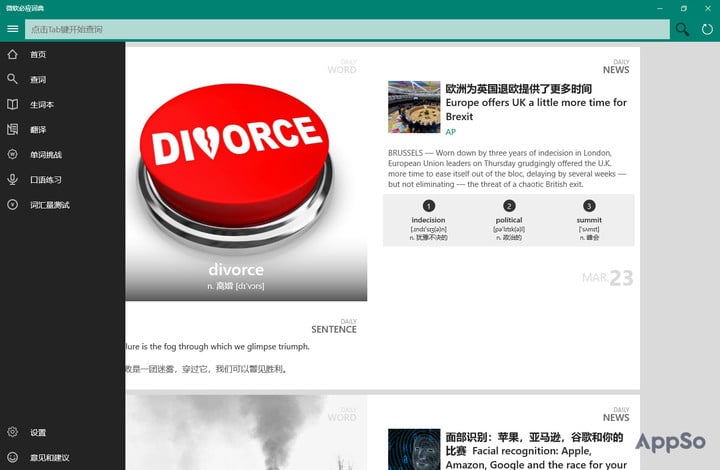
Task: Open 词汇量测试 vocabulary test
Action: [62, 205]
